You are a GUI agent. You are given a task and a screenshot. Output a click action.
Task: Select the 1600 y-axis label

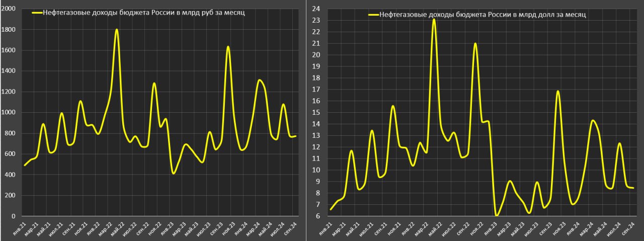[x=9, y=50]
